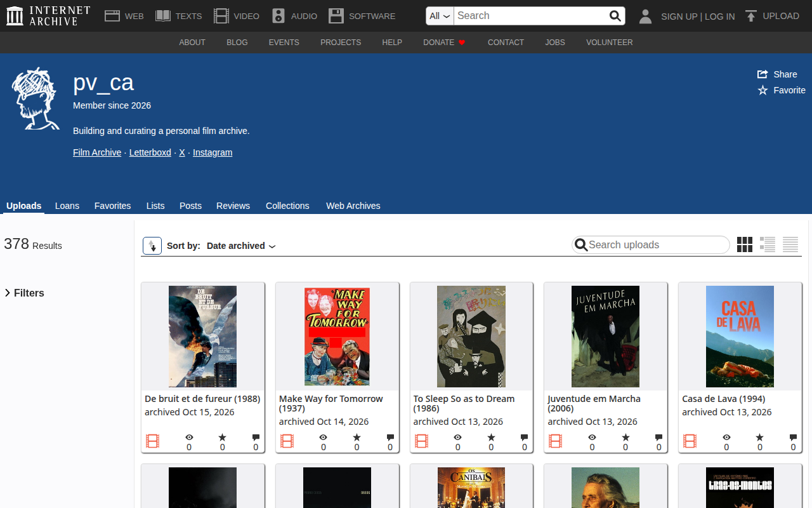Click favorites star icon on Juventude em Marcha
The width and height of the screenshot is (812, 508).
pyautogui.click(x=625, y=438)
